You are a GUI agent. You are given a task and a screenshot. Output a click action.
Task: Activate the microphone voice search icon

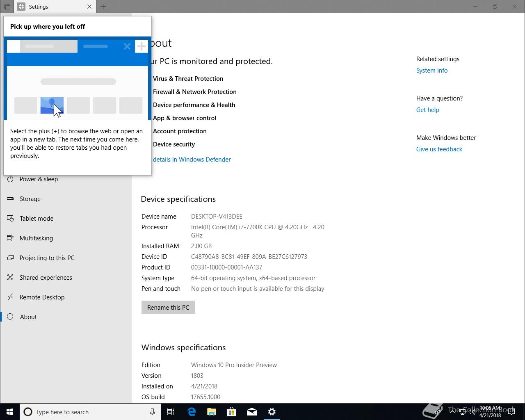click(152, 412)
